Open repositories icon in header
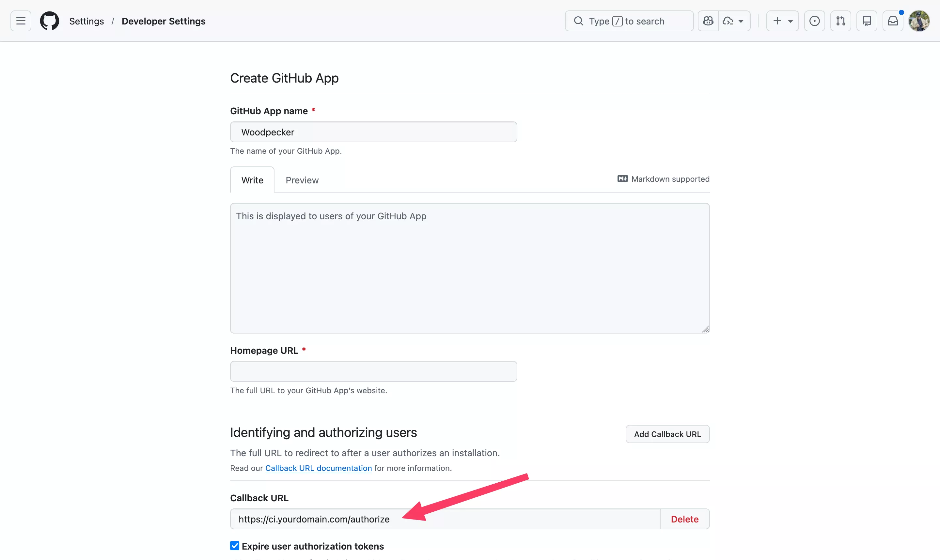The height and width of the screenshot is (560, 940). click(867, 21)
